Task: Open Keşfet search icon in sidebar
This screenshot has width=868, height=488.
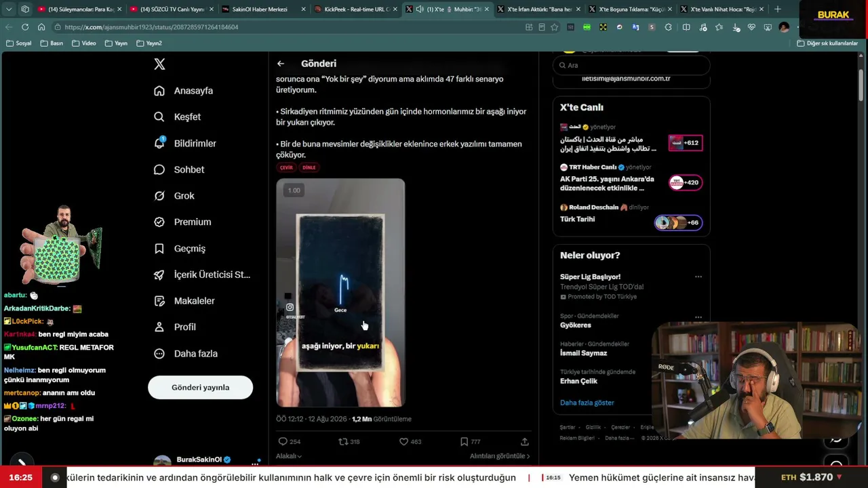Action: tap(159, 117)
